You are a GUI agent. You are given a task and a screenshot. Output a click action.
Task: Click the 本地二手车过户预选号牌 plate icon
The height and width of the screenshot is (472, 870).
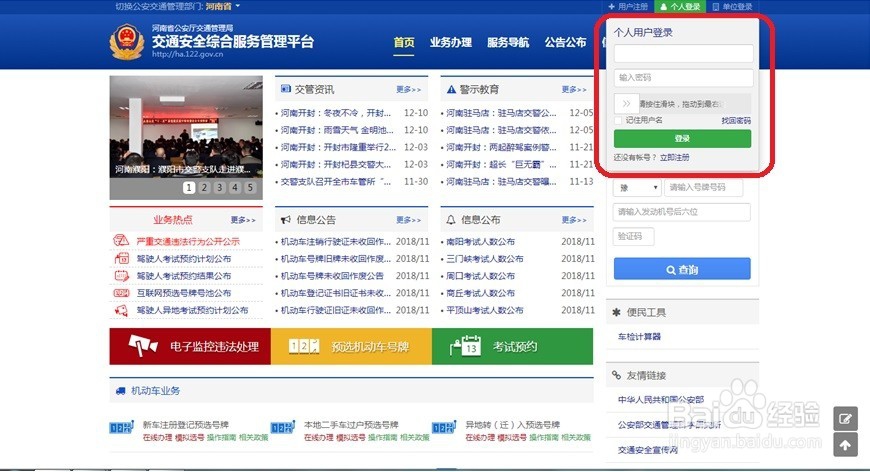coord(282,428)
